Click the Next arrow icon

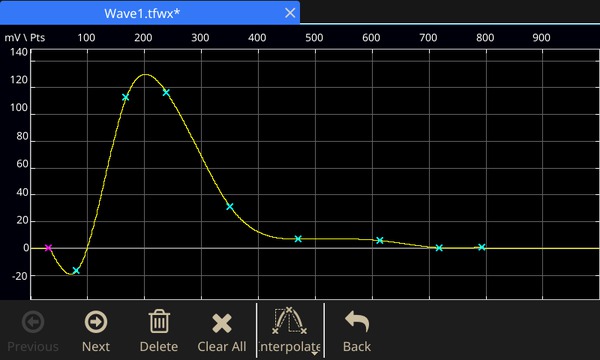(96, 322)
